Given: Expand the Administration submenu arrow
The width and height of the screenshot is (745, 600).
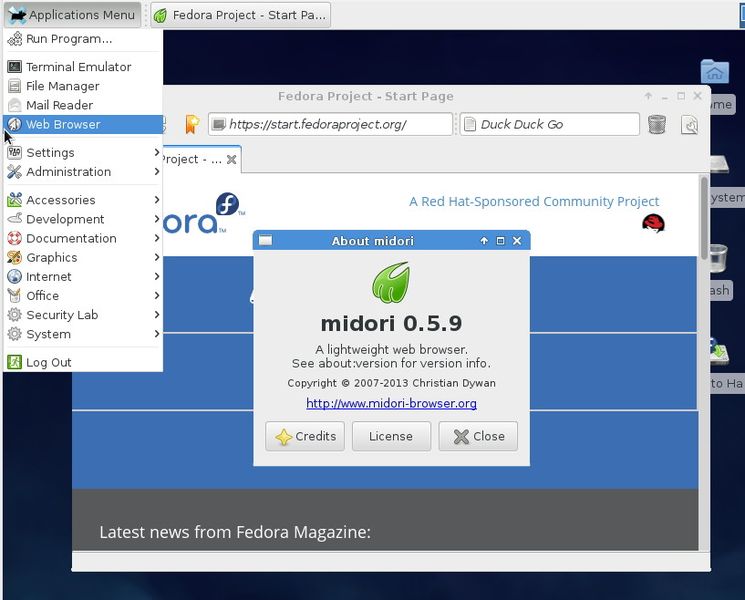Looking at the screenshot, I should (157, 171).
